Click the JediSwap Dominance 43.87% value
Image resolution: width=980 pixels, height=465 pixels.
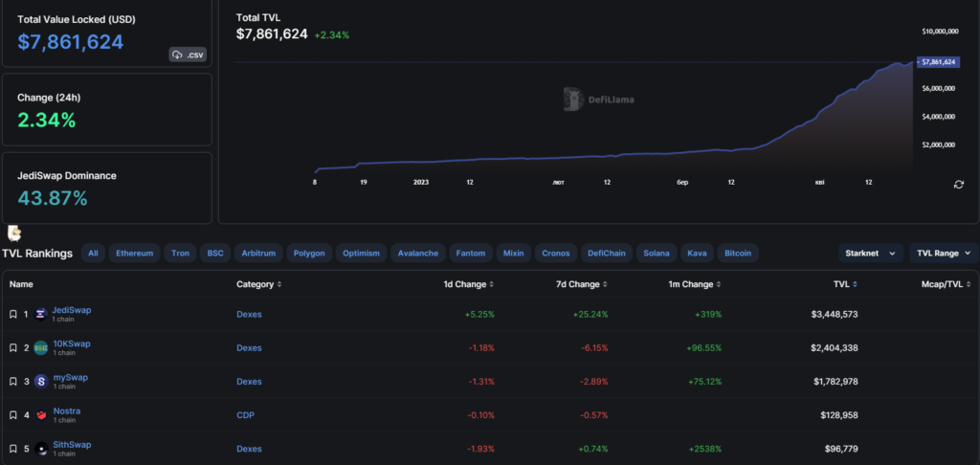[x=53, y=198]
